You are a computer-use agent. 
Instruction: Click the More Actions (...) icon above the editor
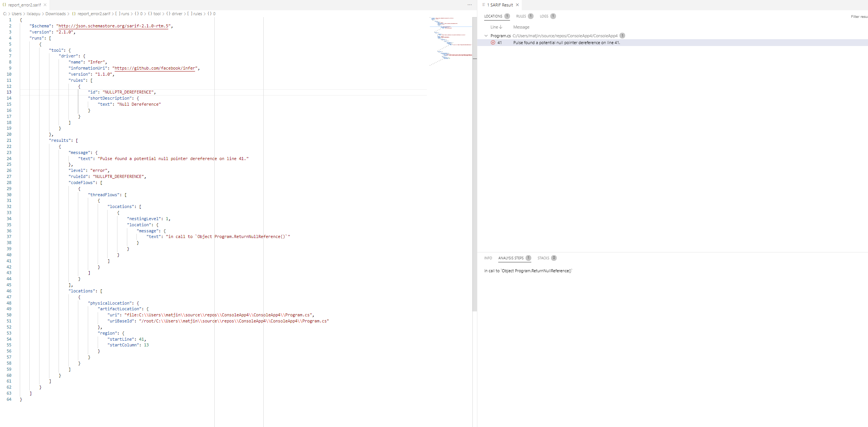(470, 5)
